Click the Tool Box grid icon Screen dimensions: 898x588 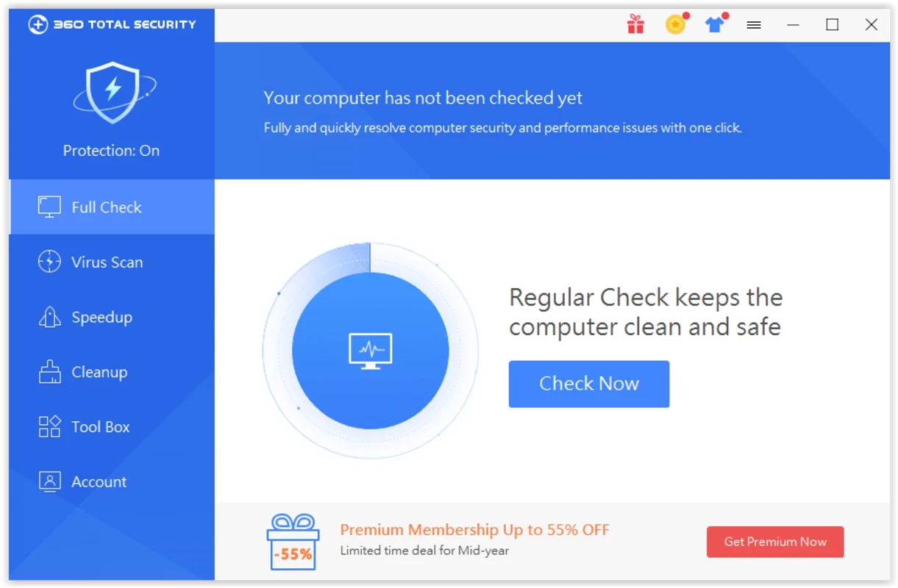pyautogui.click(x=49, y=427)
